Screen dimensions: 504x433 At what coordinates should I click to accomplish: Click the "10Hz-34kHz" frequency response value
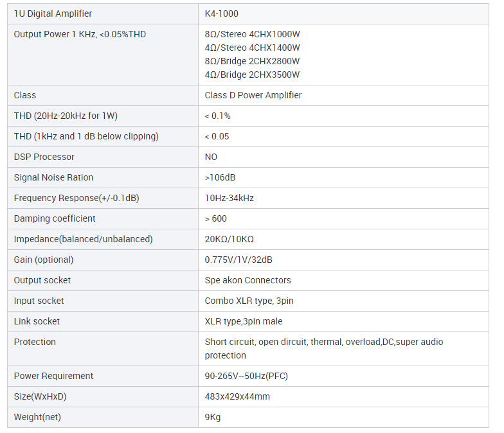[x=230, y=198]
